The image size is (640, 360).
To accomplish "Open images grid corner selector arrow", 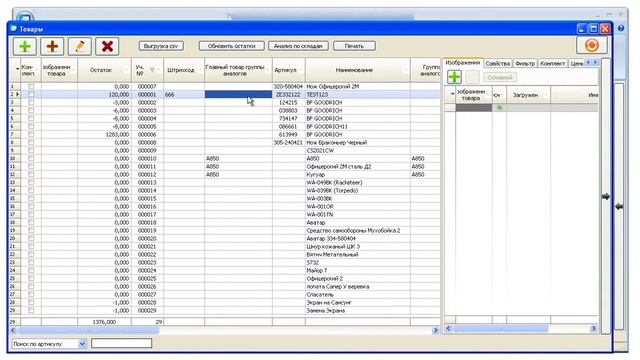I will [x=452, y=94].
